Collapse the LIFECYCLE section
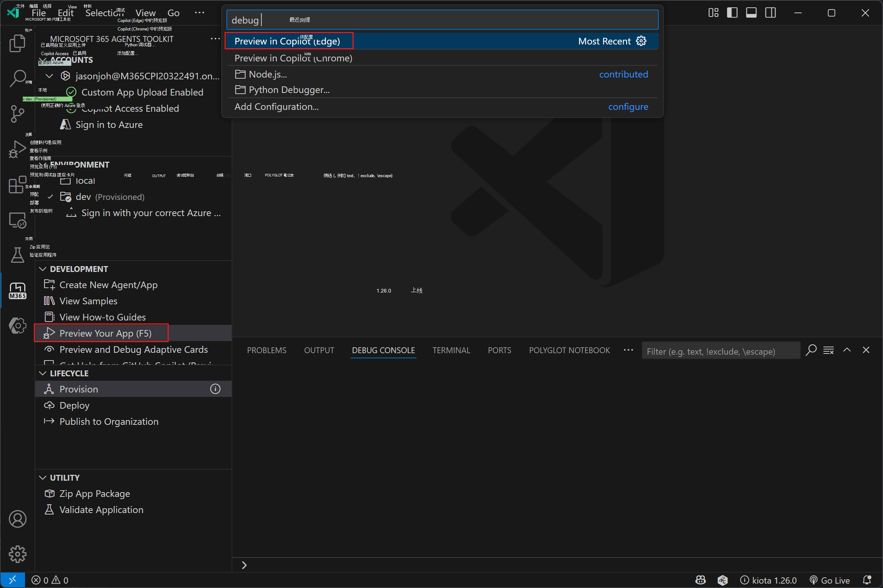Screen dimensions: 883x588 click(x=43, y=373)
